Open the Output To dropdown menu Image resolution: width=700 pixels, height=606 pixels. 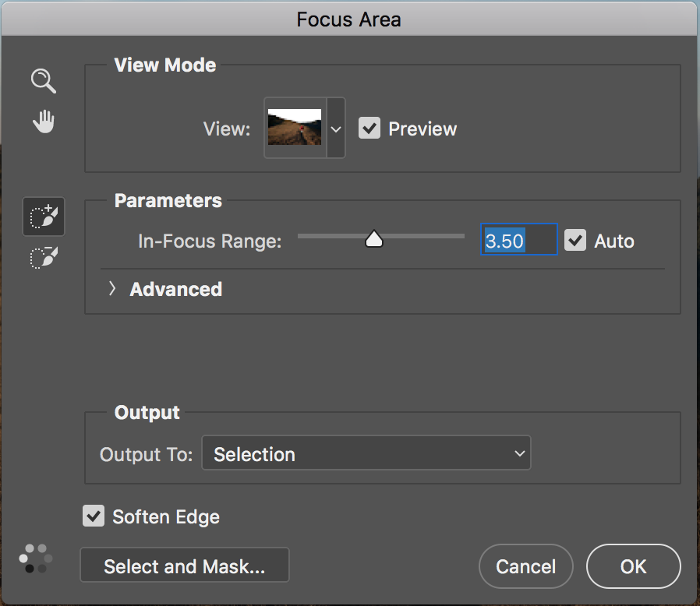366,454
